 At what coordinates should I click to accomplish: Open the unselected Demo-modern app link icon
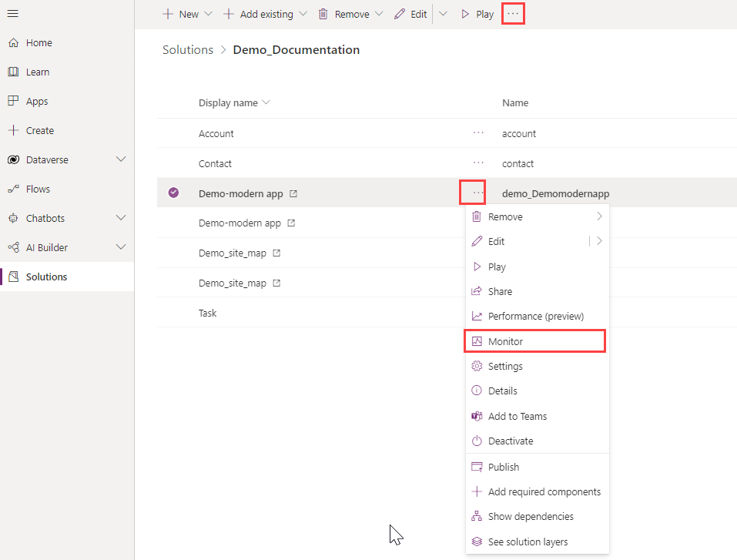click(291, 223)
